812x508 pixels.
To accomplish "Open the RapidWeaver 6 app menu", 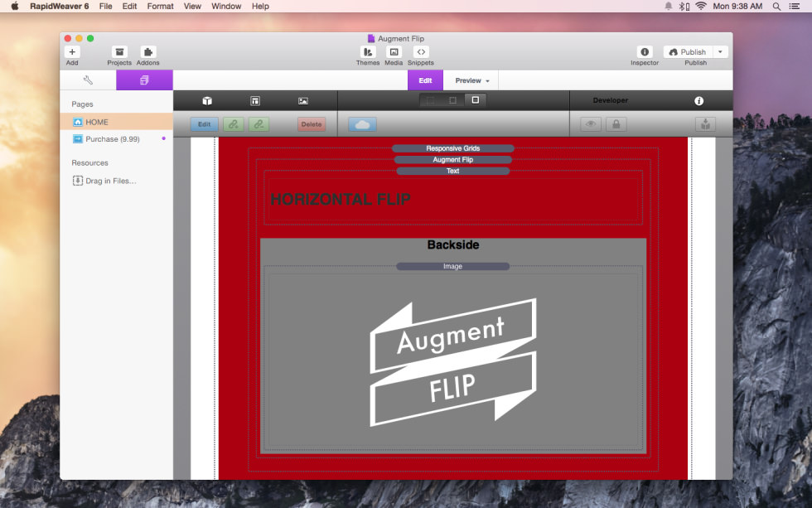I will tap(60, 6).
